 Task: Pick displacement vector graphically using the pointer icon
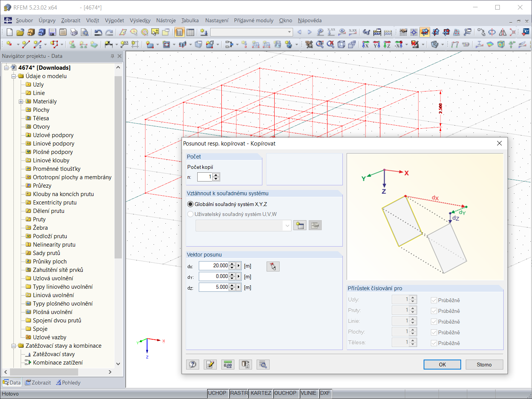point(273,267)
